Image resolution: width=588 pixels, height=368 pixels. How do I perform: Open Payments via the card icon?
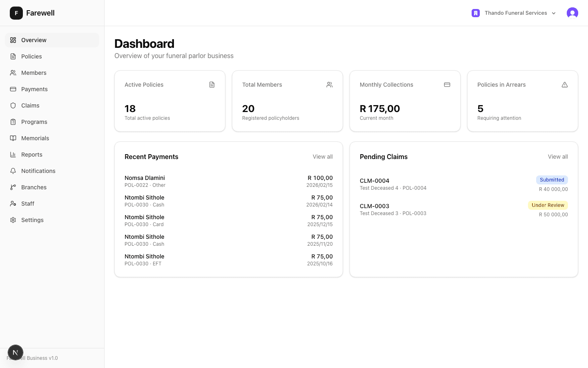click(12, 89)
